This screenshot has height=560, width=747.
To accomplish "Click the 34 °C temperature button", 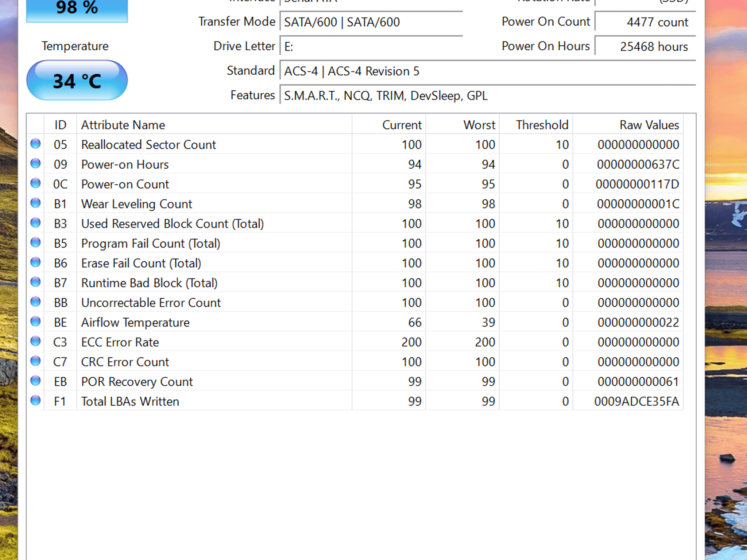I will point(77,80).
